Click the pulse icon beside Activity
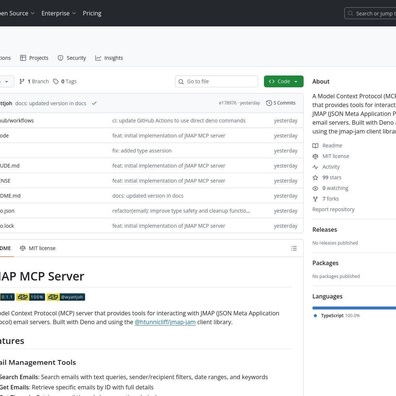Screen dimensions: 396x396 click(x=315, y=167)
